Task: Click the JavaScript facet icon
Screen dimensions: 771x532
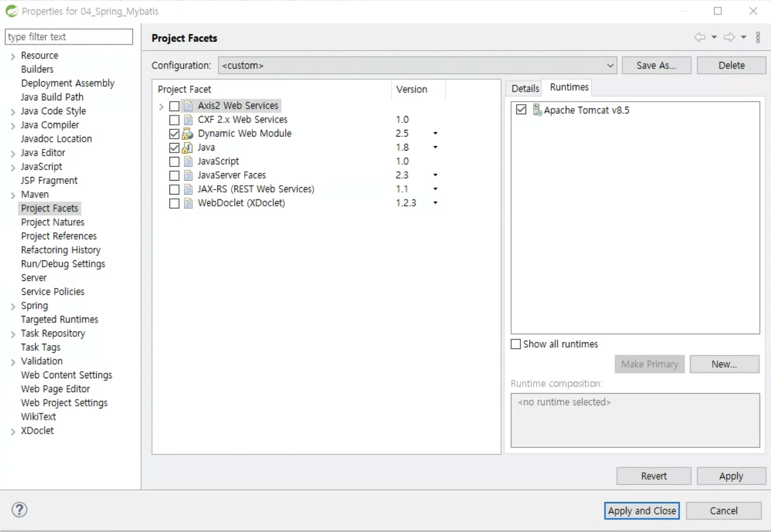Action: point(188,161)
